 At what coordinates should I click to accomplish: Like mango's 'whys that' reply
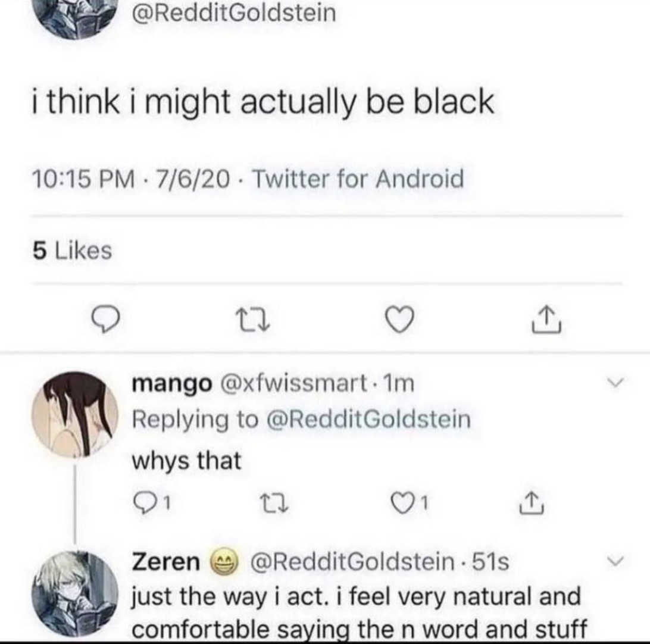pos(404,502)
